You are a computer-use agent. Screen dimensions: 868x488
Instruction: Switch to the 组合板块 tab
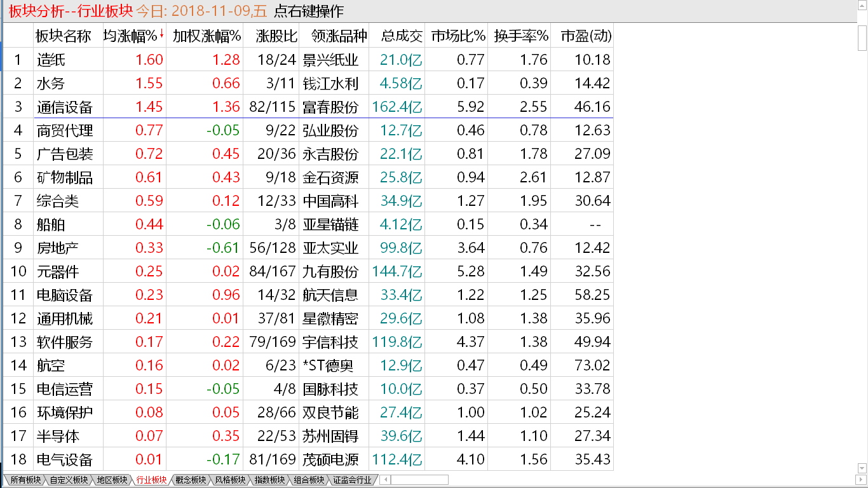309,480
